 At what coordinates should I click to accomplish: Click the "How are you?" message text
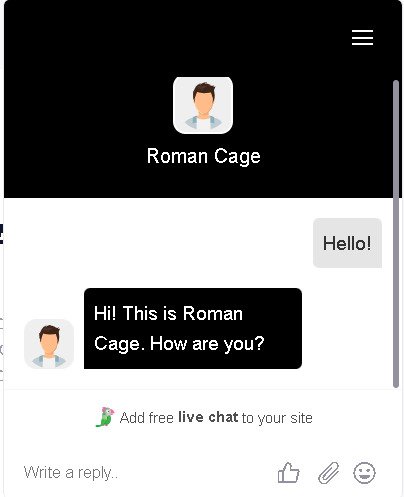[207, 344]
